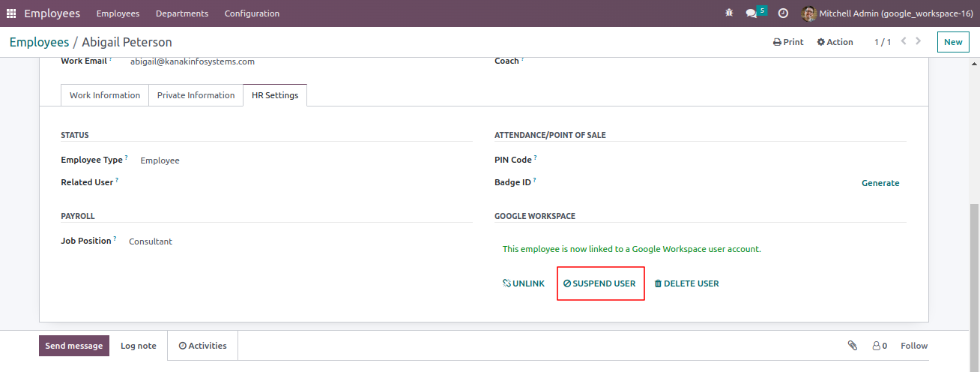Click Job Position help question mark
Image resolution: width=980 pixels, height=372 pixels.
point(116,238)
